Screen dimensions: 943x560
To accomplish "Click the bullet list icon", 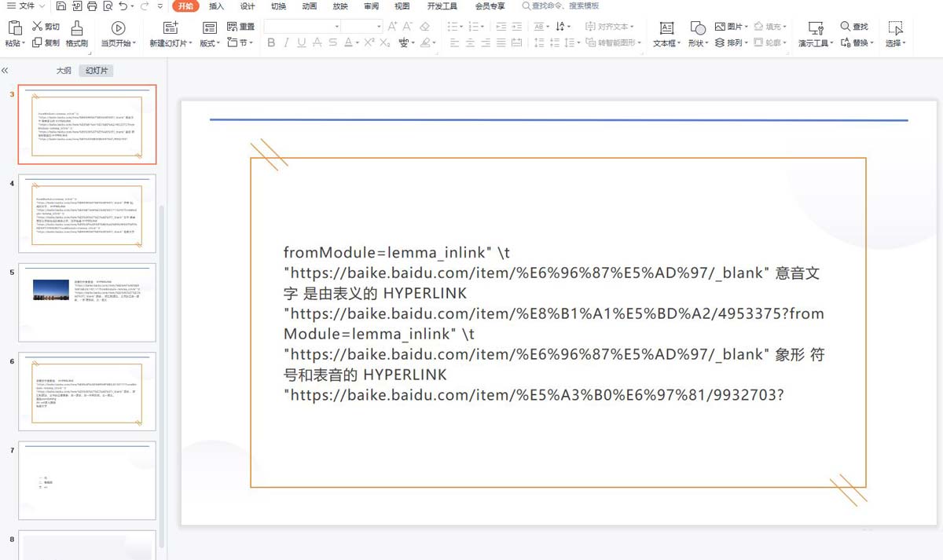I will pyautogui.click(x=453, y=27).
